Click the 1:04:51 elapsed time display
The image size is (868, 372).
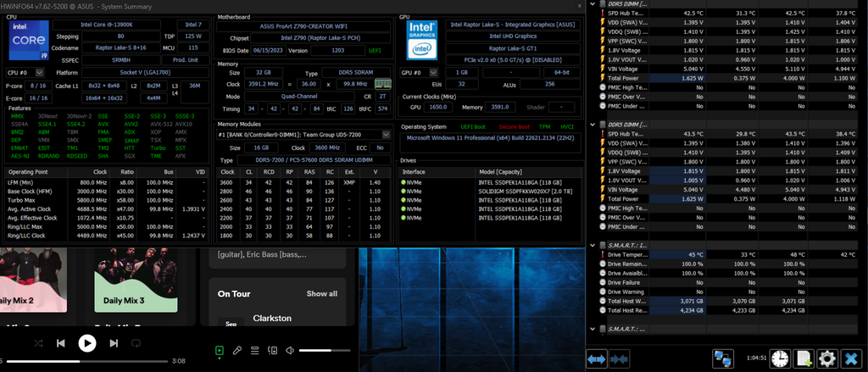pyautogui.click(x=756, y=358)
